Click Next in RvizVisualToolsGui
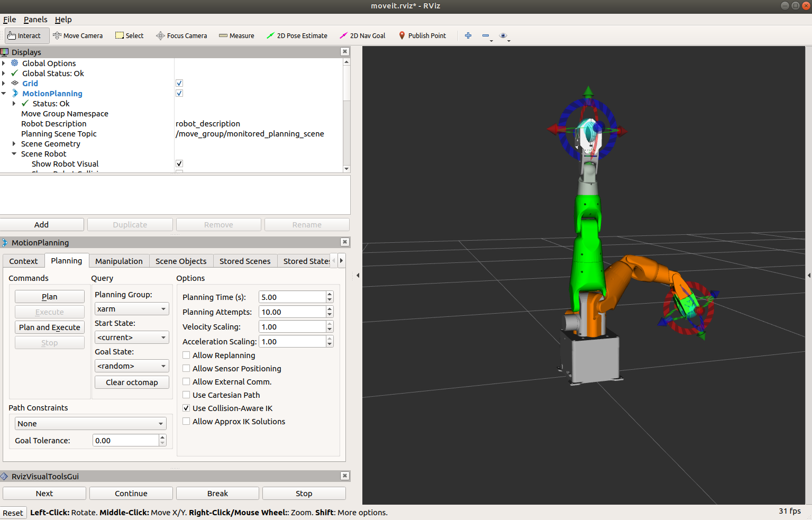This screenshot has height=520, width=812. pyautogui.click(x=44, y=493)
